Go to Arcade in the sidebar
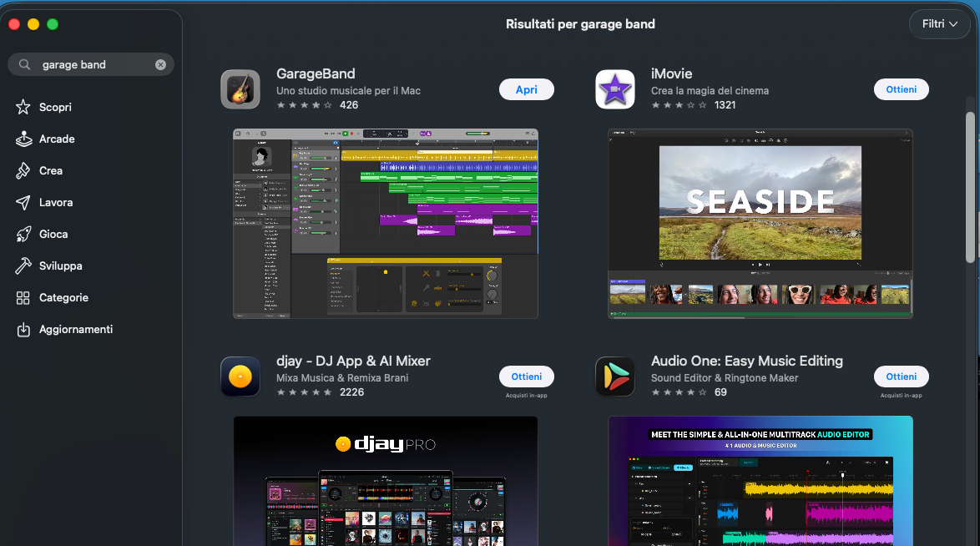The image size is (980, 546). coord(57,139)
